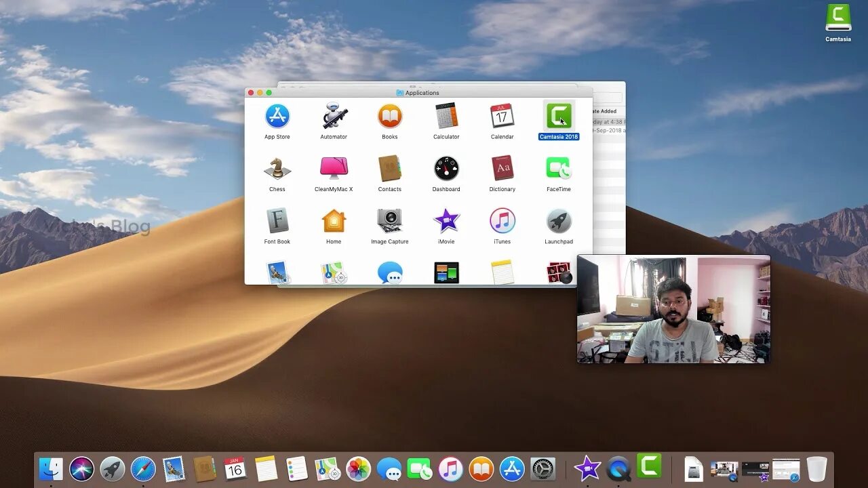
Task: Click the "Camtasia 2018" highlighted name label
Action: pyautogui.click(x=559, y=137)
